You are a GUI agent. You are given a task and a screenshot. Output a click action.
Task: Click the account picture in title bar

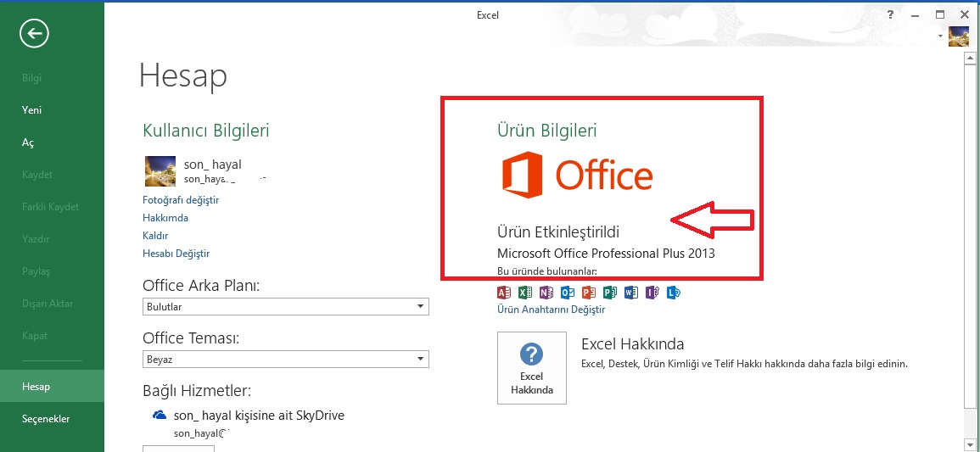[x=959, y=36]
